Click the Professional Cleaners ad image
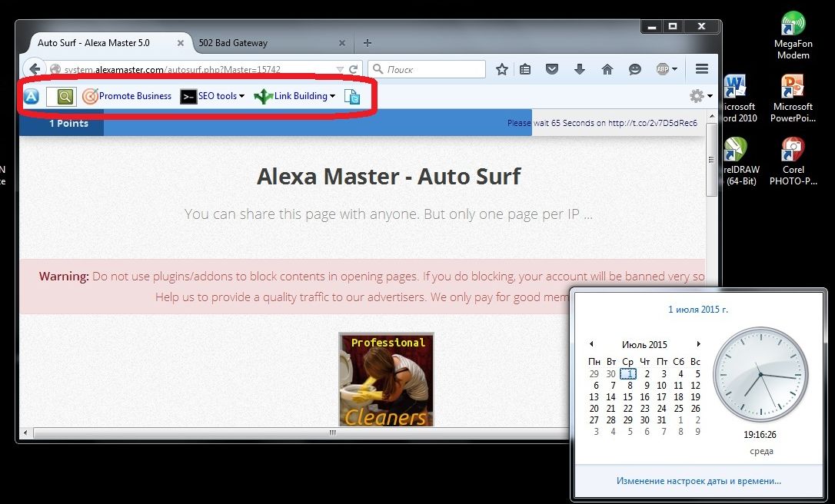 tap(386, 380)
